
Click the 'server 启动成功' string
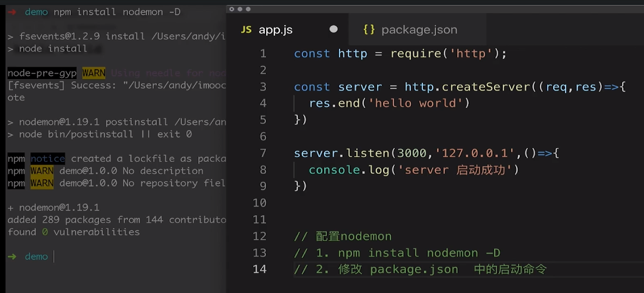click(x=454, y=170)
